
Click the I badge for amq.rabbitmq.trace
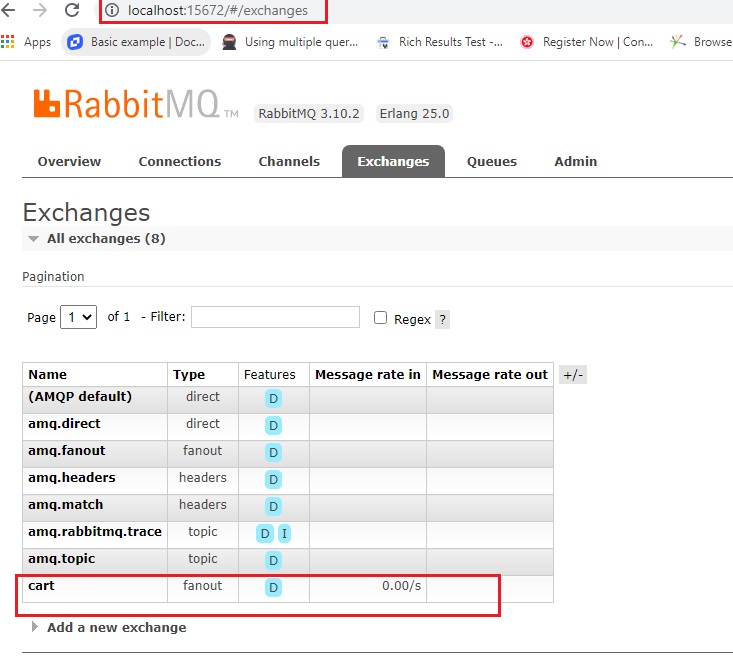284,533
